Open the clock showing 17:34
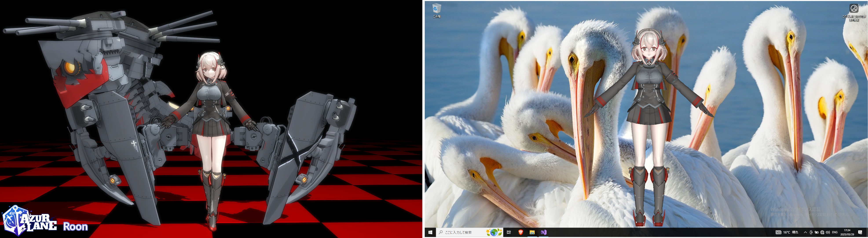Viewport: 868px width, 238px height. pos(847,232)
